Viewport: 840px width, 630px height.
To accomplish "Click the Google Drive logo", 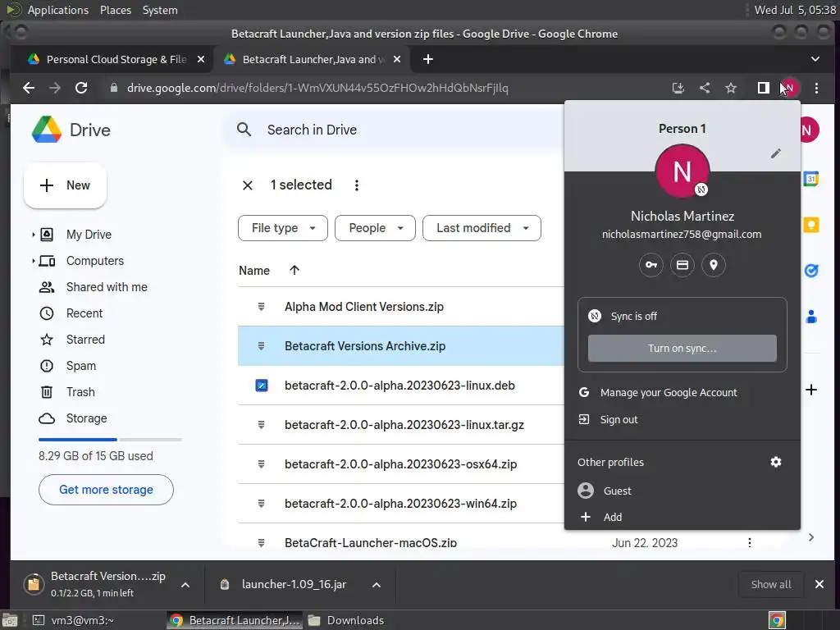I will [x=47, y=130].
